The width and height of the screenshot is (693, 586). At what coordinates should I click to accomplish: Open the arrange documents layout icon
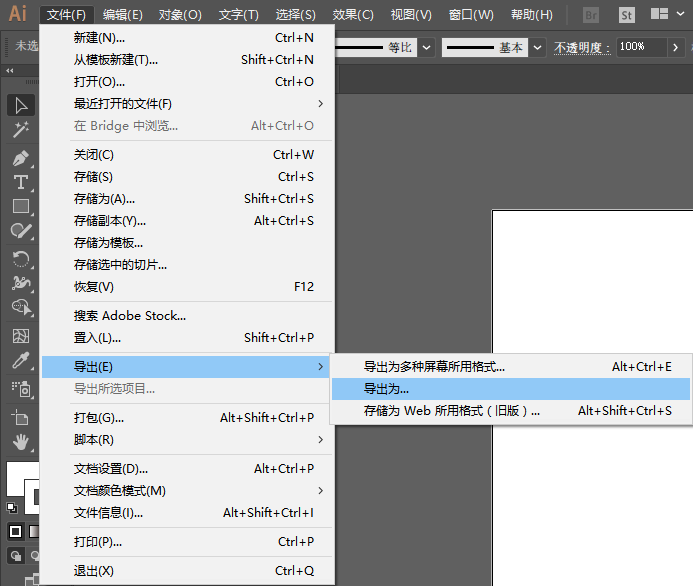[x=659, y=14]
